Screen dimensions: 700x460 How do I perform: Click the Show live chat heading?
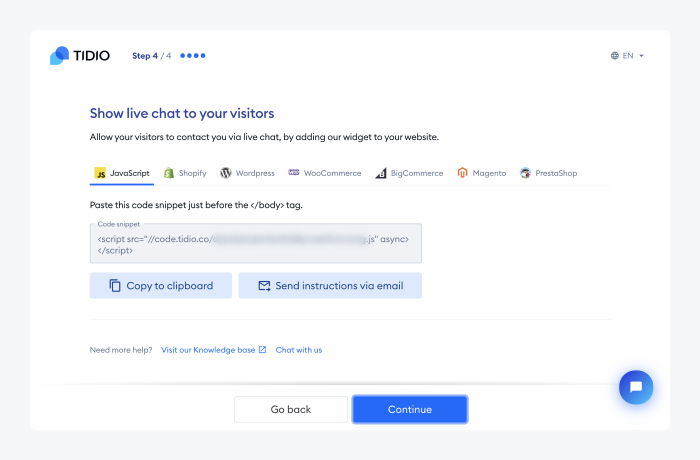click(x=182, y=113)
